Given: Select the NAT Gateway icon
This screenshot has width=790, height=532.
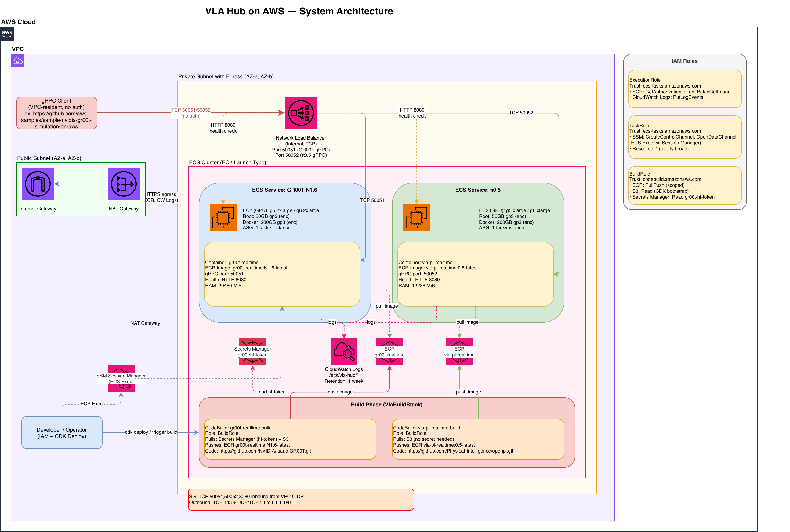Looking at the screenshot, I should point(124,184).
